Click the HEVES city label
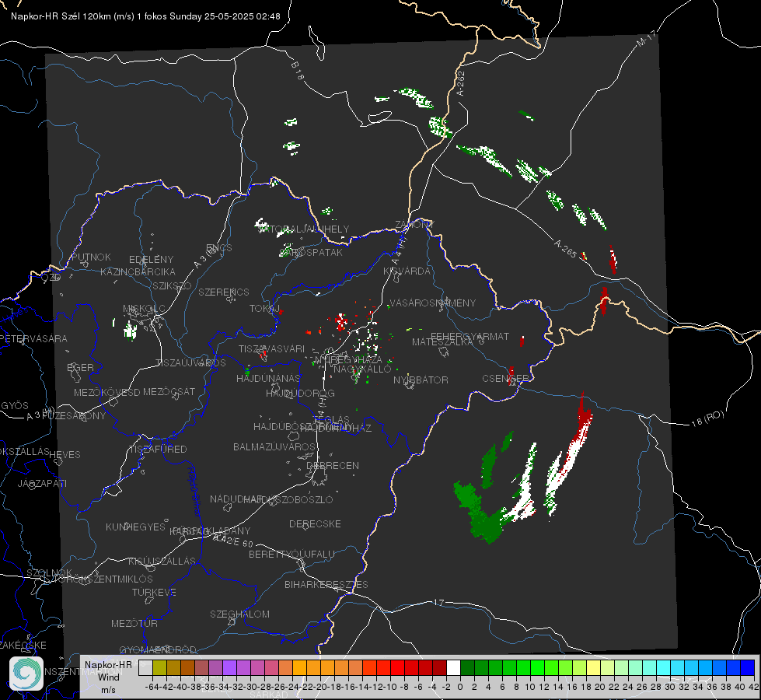Screen dimensions: 761x700 tap(65, 455)
